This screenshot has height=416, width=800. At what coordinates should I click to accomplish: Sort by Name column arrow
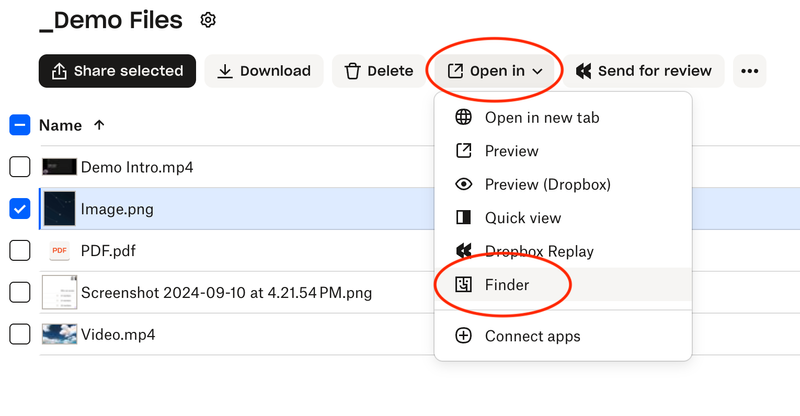(98, 125)
